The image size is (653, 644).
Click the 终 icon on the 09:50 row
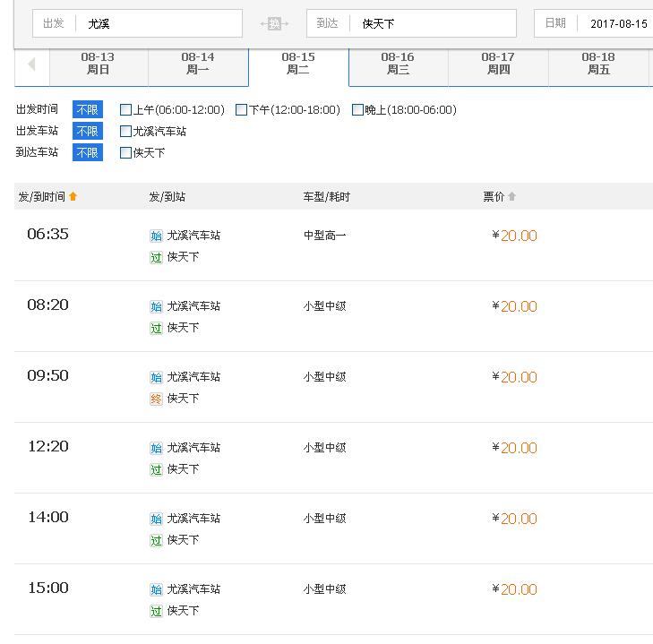[156, 399]
